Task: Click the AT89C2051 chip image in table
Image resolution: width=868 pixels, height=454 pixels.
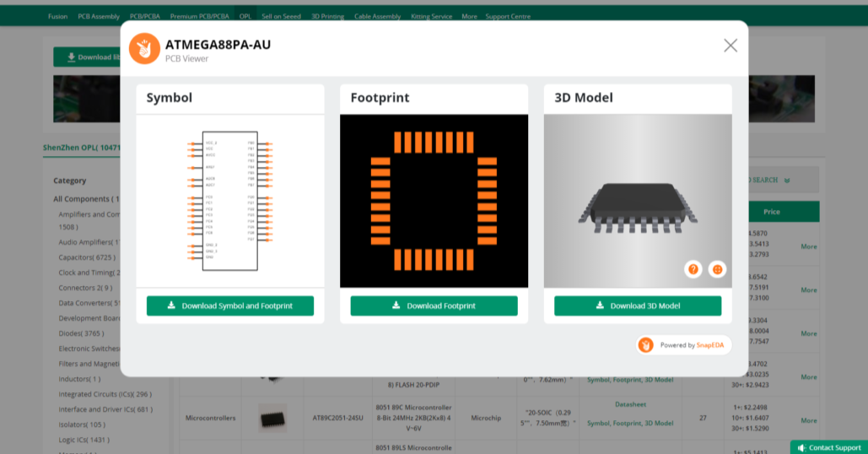Action: [x=272, y=418]
